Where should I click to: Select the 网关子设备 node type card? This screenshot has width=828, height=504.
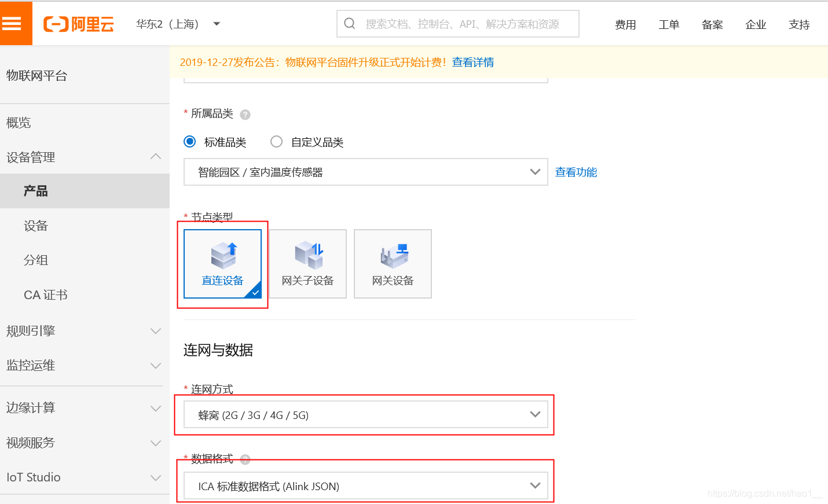point(307,264)
